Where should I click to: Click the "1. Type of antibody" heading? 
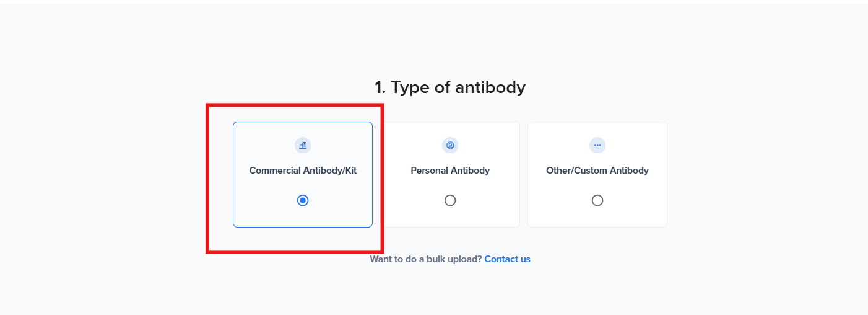(x=450, y=87)
